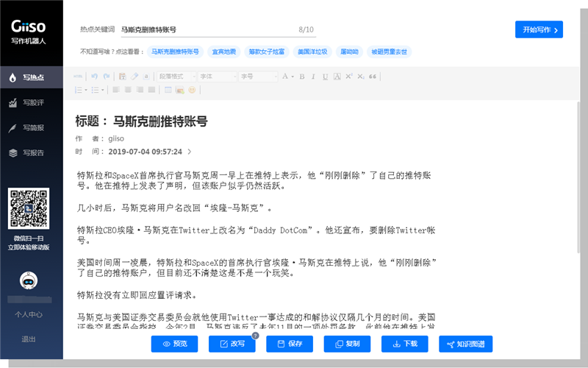Image resolution: width=588 pixels, height=368 pixels.
Task: Center align the text
Action: click(128, 90)
